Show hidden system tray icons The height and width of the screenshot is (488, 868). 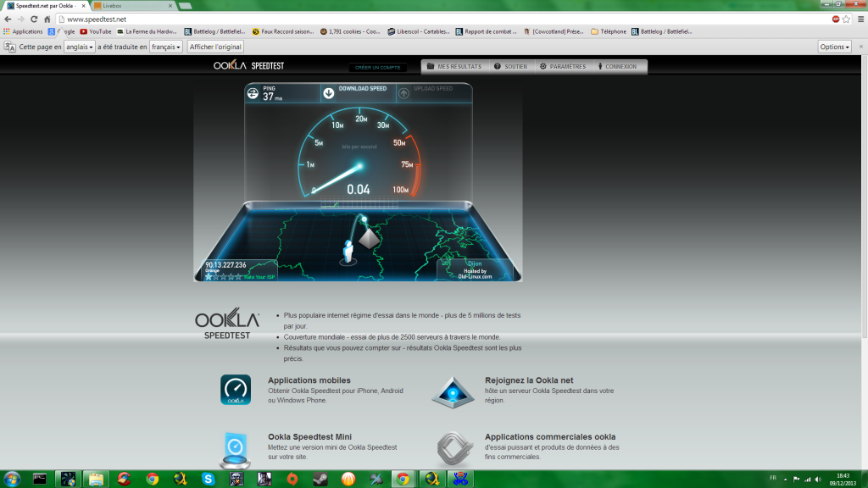coord(785,480)
